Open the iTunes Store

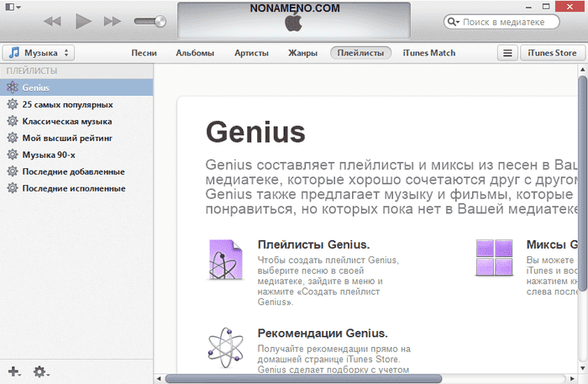tap(550, 53)
